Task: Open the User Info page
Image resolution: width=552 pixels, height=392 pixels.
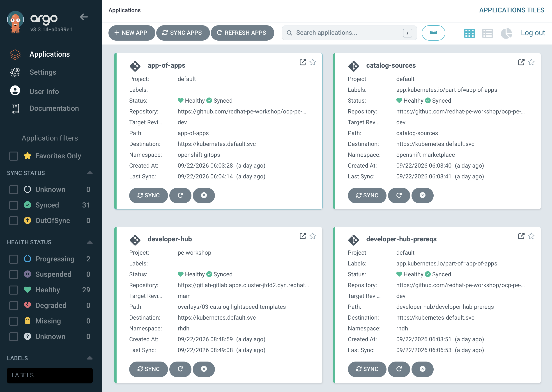Action: pyautogui.click(x=44, y=91)
